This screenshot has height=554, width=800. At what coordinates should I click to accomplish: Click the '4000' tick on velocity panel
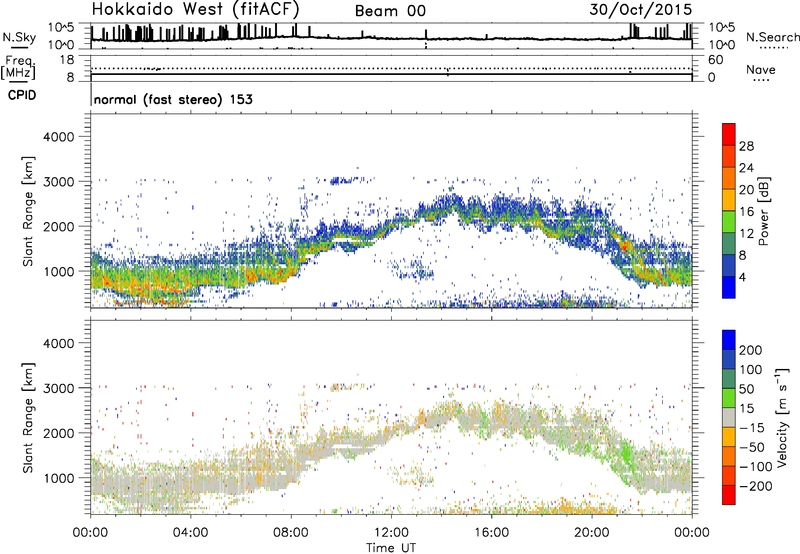point(59,343)
